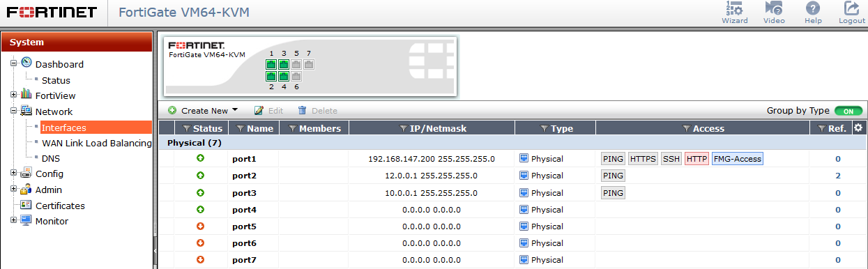Screen dimensions: 868x269
Task: Click the Members column filter icon
Action: [x=292, y=129]
